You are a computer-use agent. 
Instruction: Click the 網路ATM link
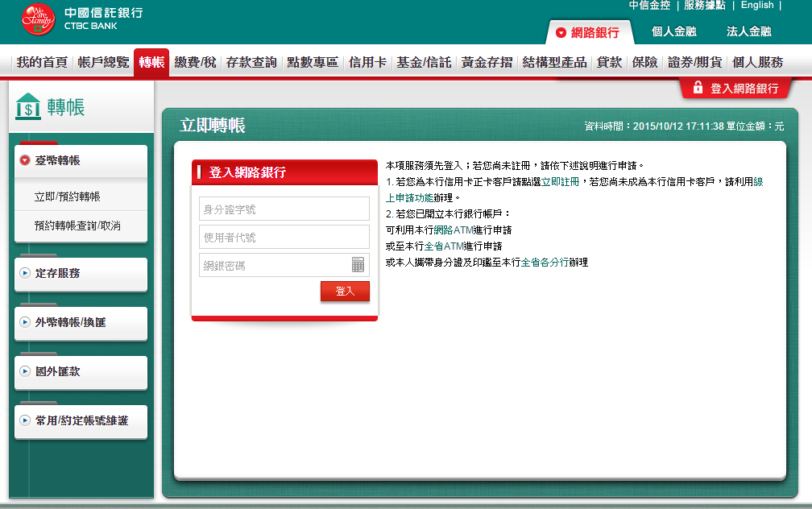[453, 230]
